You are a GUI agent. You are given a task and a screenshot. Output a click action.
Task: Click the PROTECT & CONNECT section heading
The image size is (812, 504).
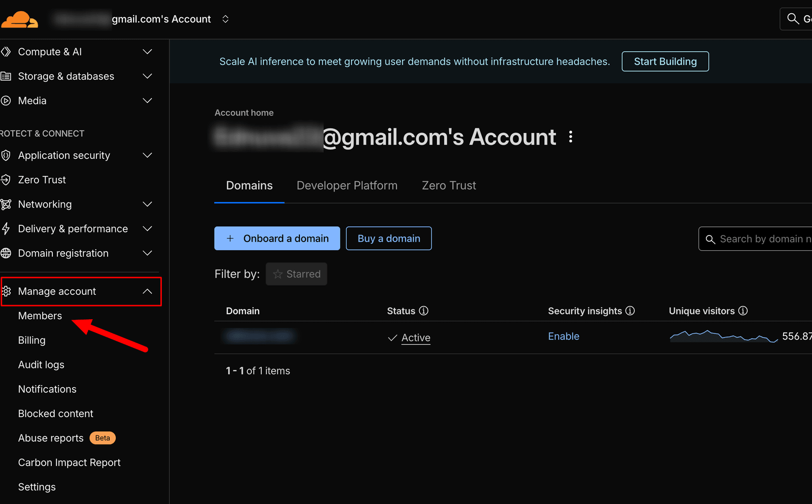(x=42, y=133)
